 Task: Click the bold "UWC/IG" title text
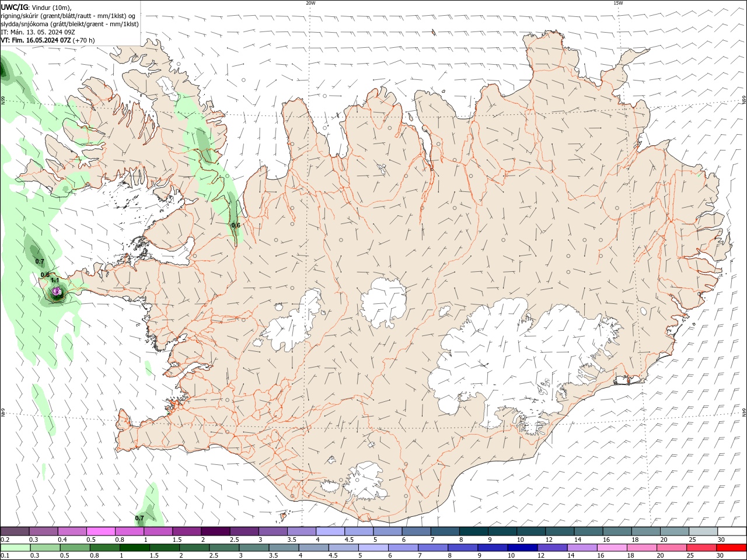coord(14,7)
